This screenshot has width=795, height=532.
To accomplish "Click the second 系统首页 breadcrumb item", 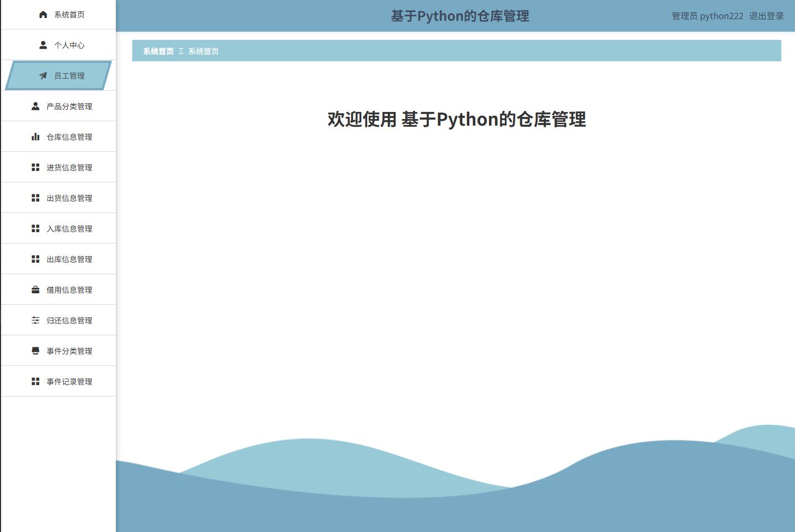I will (x=204, y=51).
